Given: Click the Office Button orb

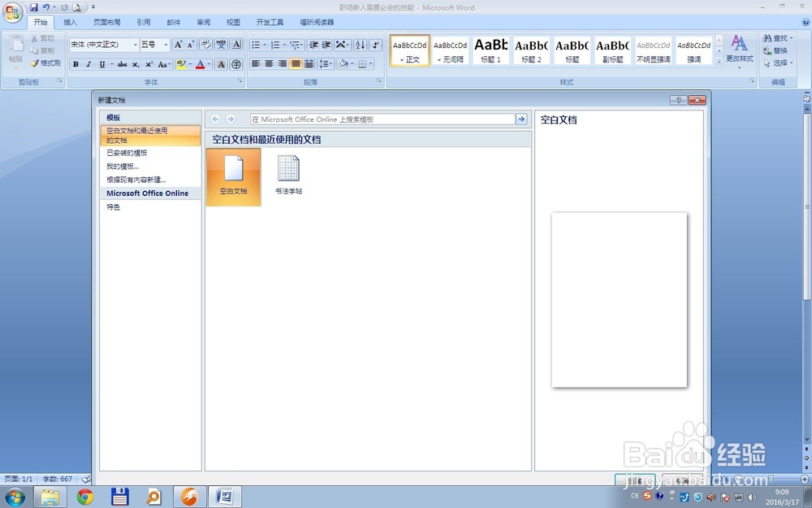Looking at the screenshot, I should pos(12,12).
